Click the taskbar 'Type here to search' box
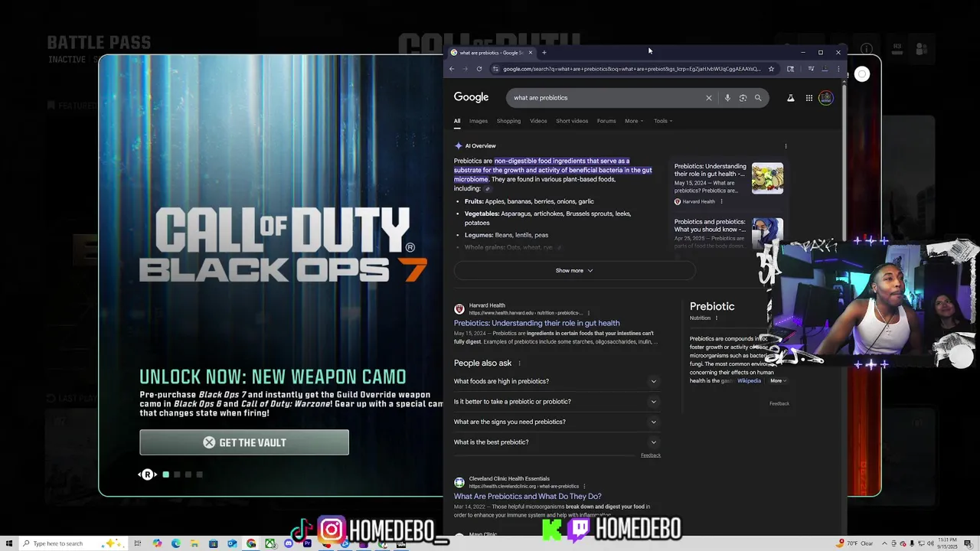The width and height of the screenshot is (980, 551). click(x=73, y=543)
